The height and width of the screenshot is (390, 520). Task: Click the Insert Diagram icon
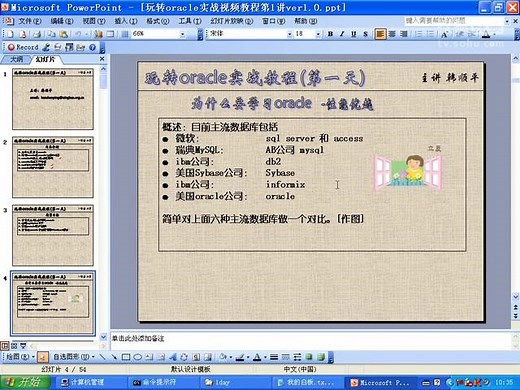(184, 357)
